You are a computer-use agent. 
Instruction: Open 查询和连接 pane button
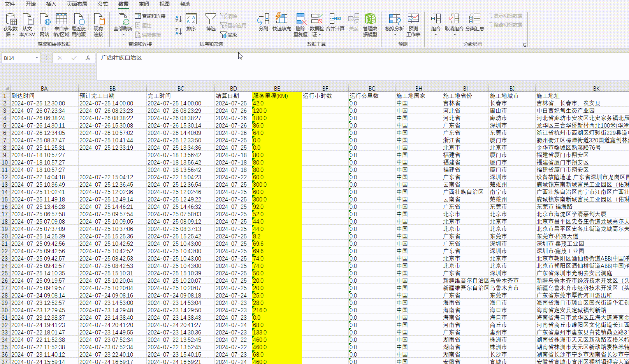point(150,16)
